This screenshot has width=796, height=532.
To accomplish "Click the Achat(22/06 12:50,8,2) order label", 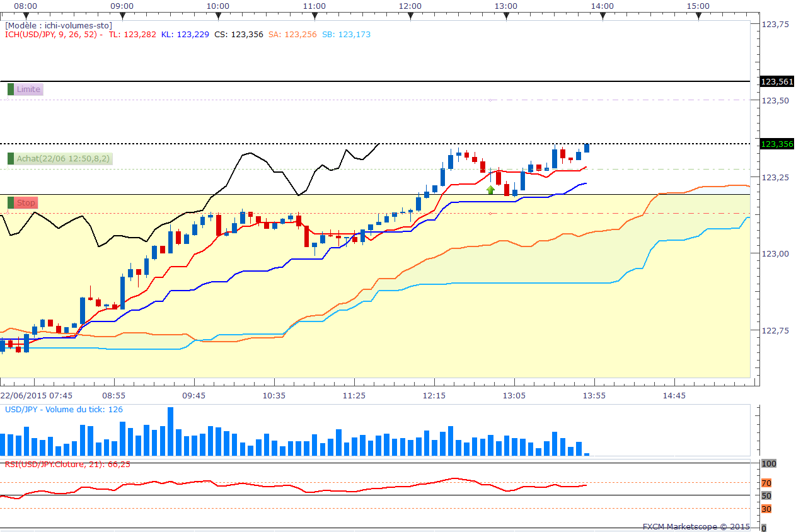I will tap(64, 159).
